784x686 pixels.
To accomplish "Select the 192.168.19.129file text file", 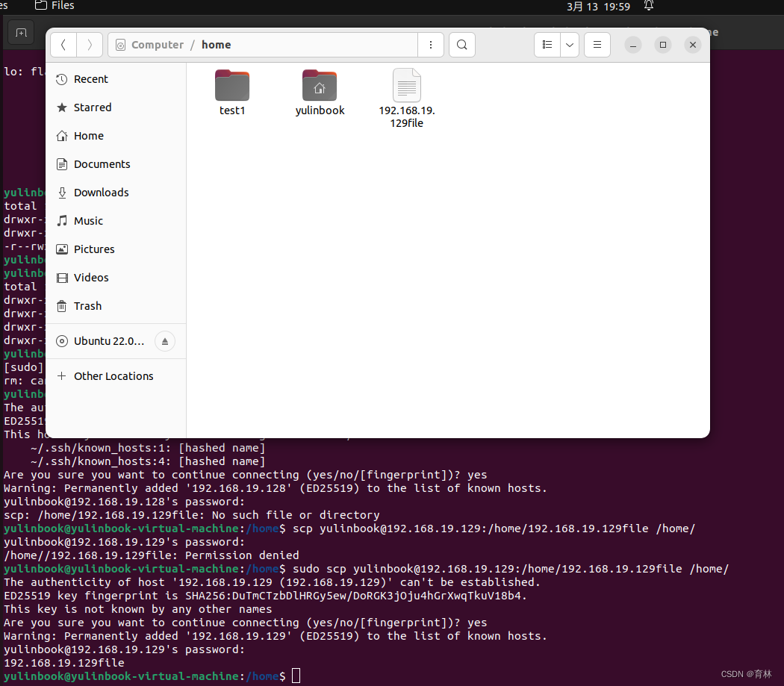I will tap(407, 97).
